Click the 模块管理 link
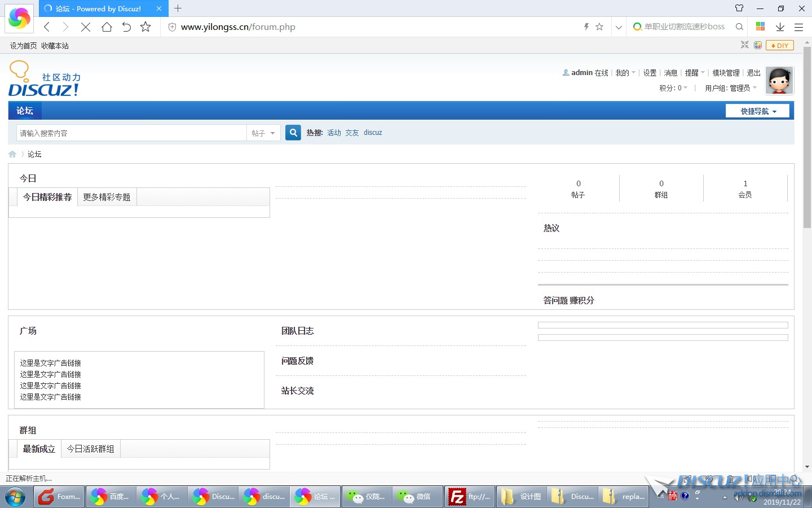The image size is (812, 508). 726,73
